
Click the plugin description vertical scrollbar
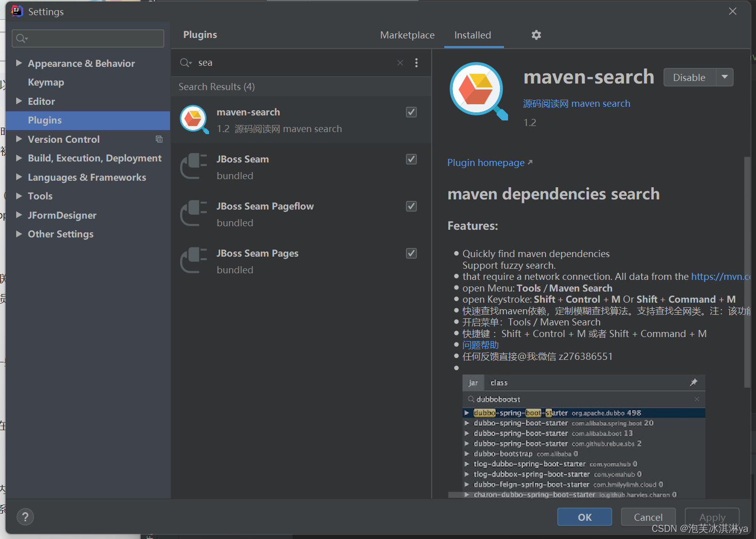click(x=747, y=272)
